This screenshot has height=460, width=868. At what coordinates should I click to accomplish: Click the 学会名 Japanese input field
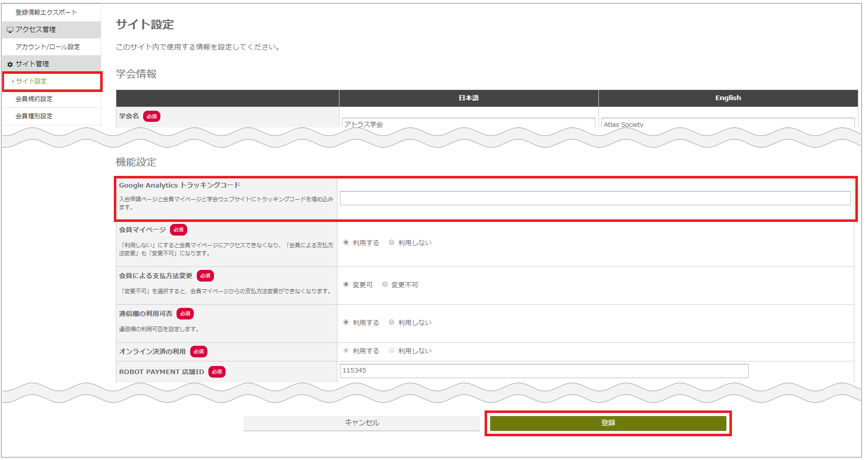pos(468,124)
